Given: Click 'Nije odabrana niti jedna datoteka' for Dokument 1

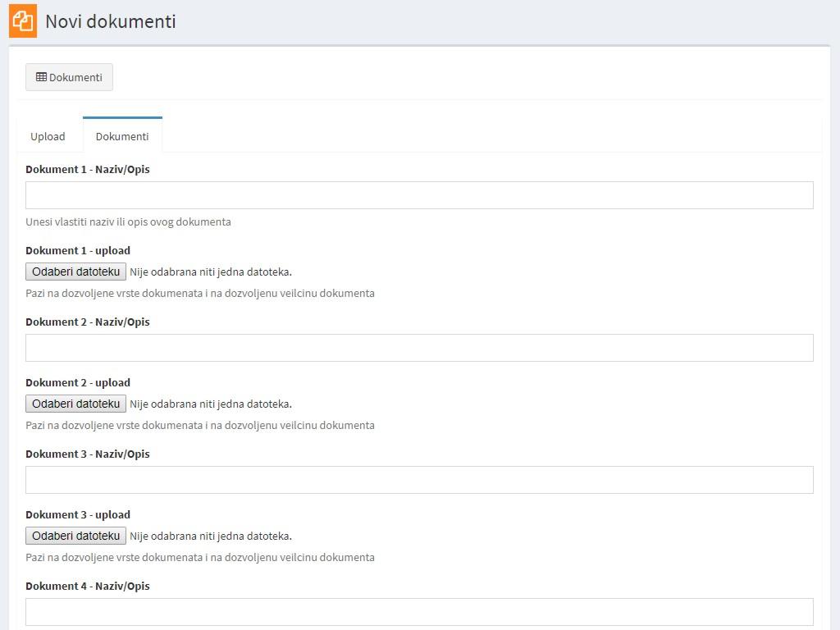Looking at the screenshot, I should tap(211, 272).
